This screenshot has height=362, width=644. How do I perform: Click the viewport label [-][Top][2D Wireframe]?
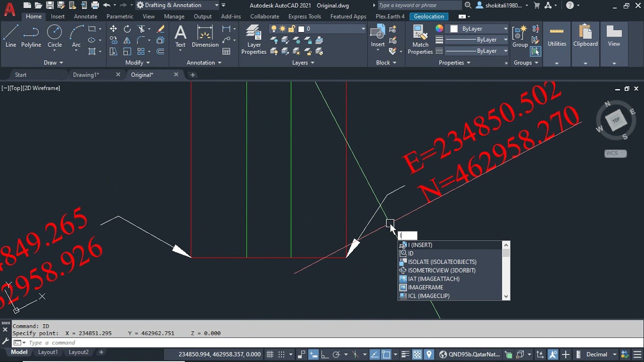31,88
